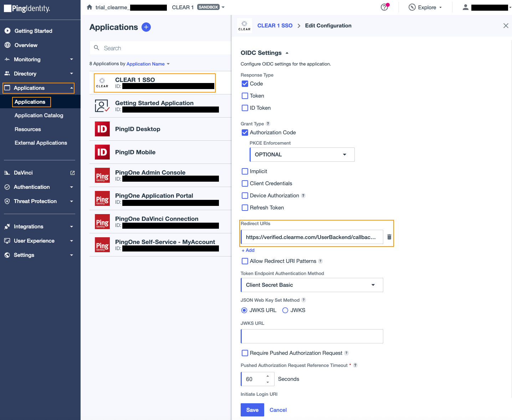Screen dimensions: 512x420
Task: Collapse the OIDC Settings section
Action: tap(287, 53)
